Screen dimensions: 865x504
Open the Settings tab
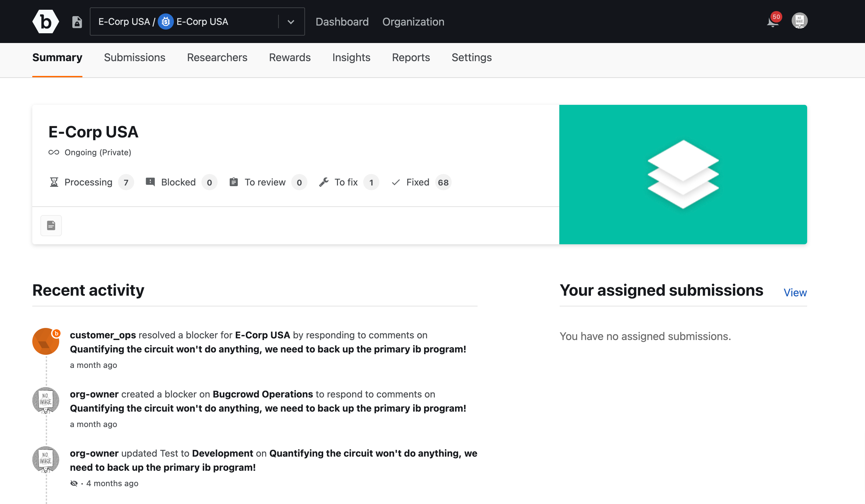click(471, 57)
